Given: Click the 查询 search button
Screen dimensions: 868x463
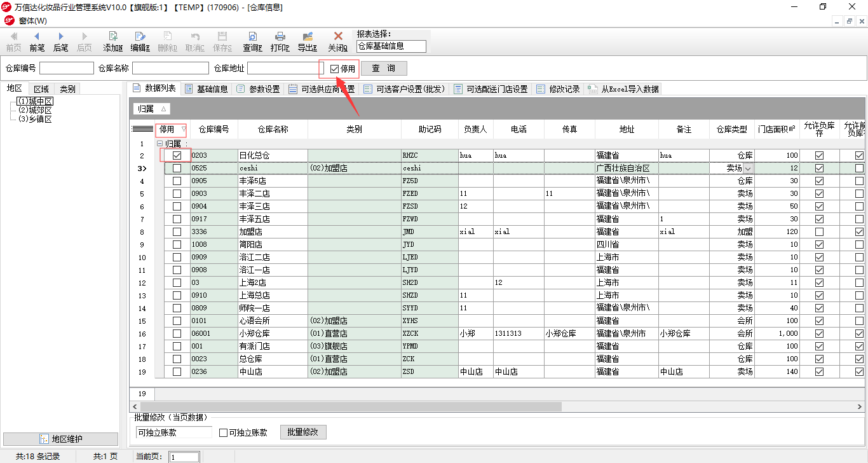Looking at the screenshot, I should click(384, 68).
